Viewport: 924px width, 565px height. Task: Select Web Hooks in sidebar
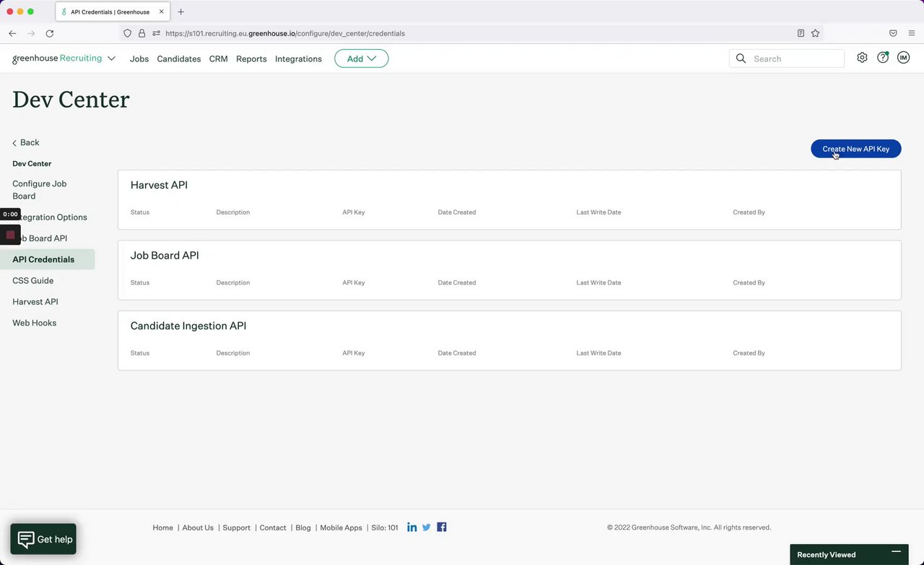click(x=35, y=323)
